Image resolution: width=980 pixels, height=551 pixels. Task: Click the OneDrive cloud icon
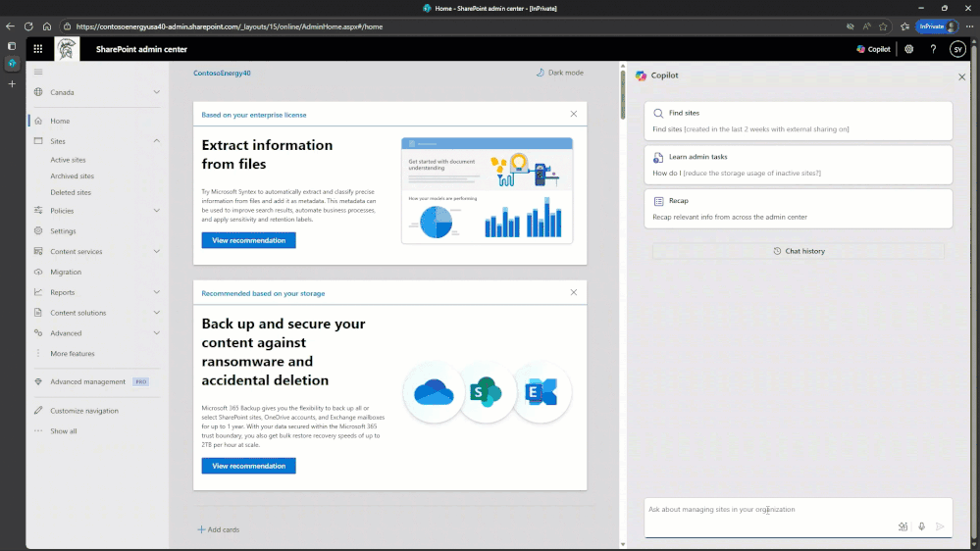pyautogui.click(x=434, y=392)
